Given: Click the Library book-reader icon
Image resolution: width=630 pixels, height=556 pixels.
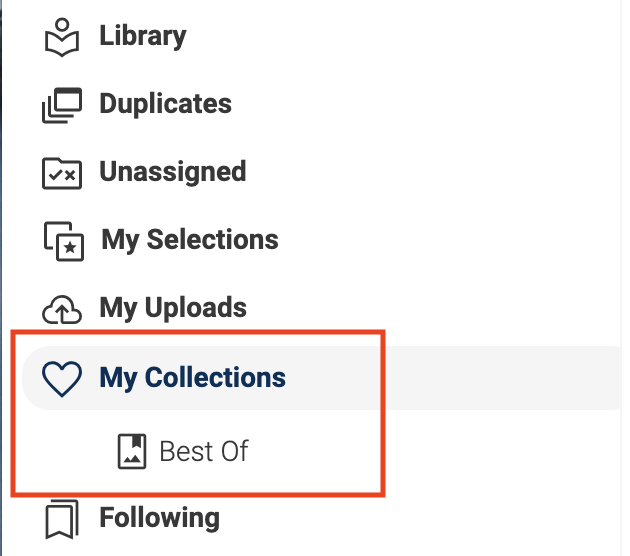Looking at the screenshot, I should (61, 38).
